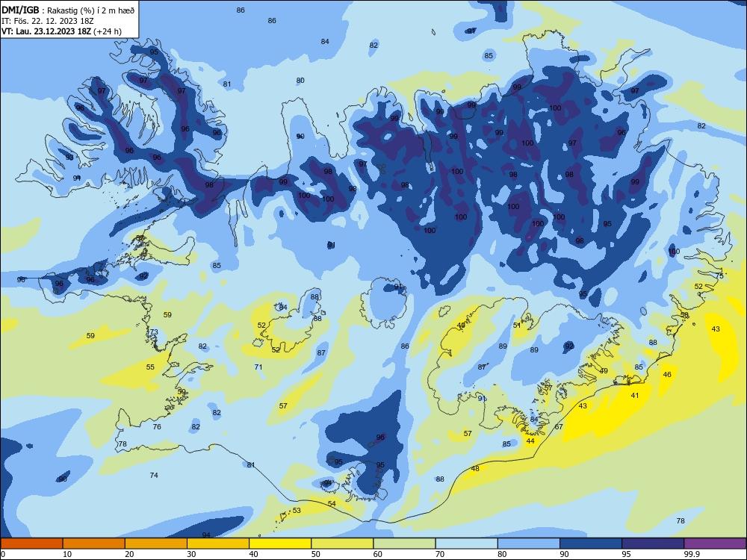Select the offshore value '46' in the southeast

667,374
